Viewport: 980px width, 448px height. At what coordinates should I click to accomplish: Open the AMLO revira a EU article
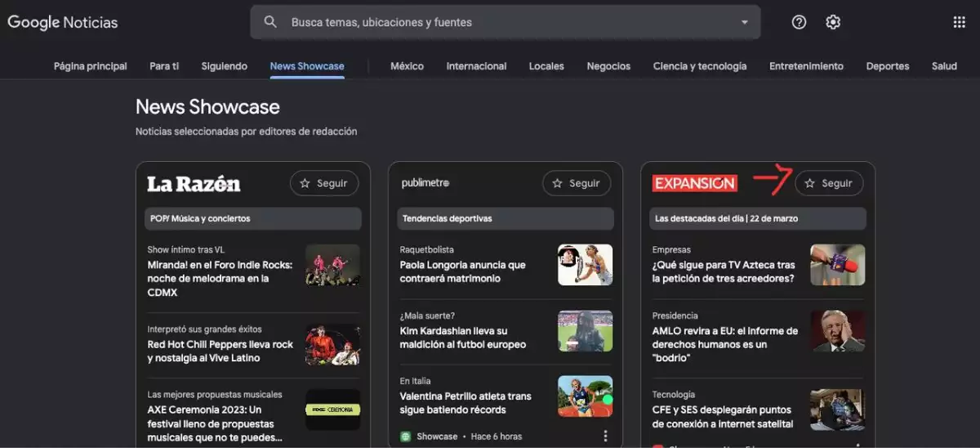[724, 344]
